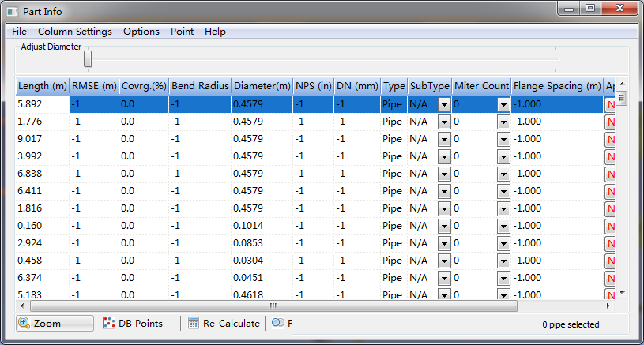The image size is (644, 345).
Task: Open Miter Count dropdown in the 6.411 row
Action: click(503, 192)
